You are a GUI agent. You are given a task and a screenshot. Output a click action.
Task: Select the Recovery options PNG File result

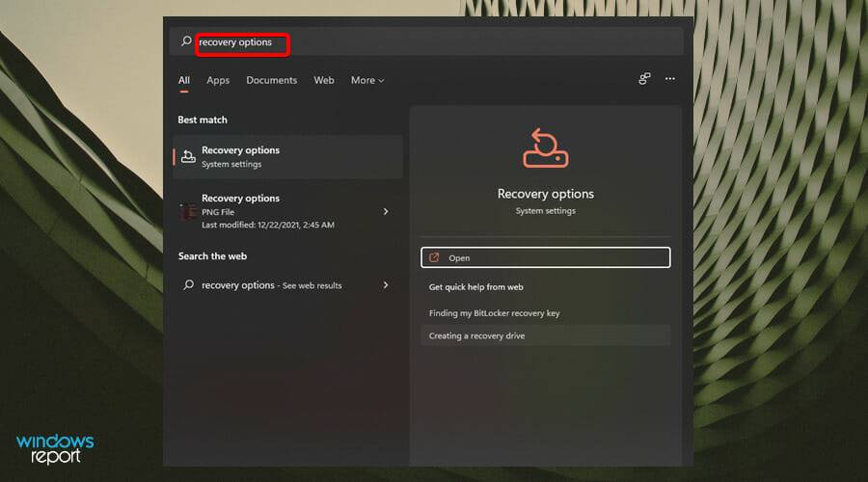point(287,211)
